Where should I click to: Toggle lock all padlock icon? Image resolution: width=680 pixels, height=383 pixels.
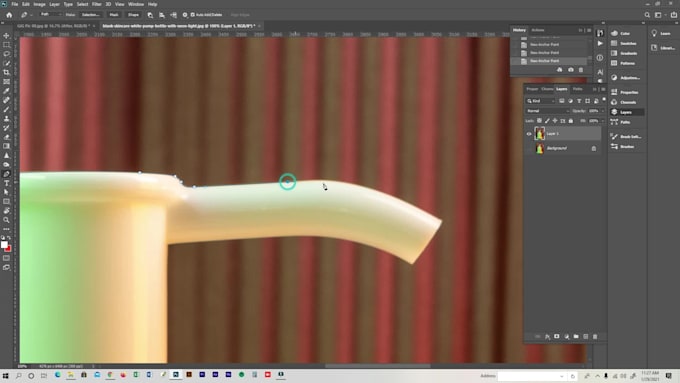coord(571,121)
